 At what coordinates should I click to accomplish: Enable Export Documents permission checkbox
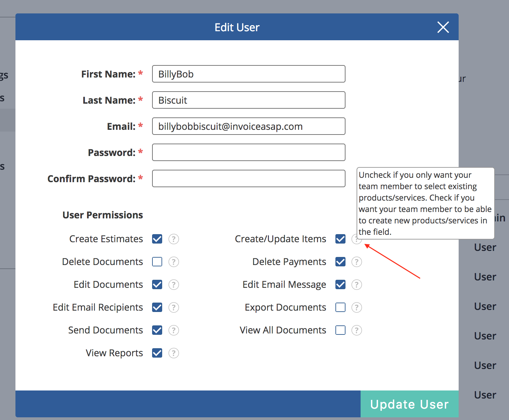340,307
